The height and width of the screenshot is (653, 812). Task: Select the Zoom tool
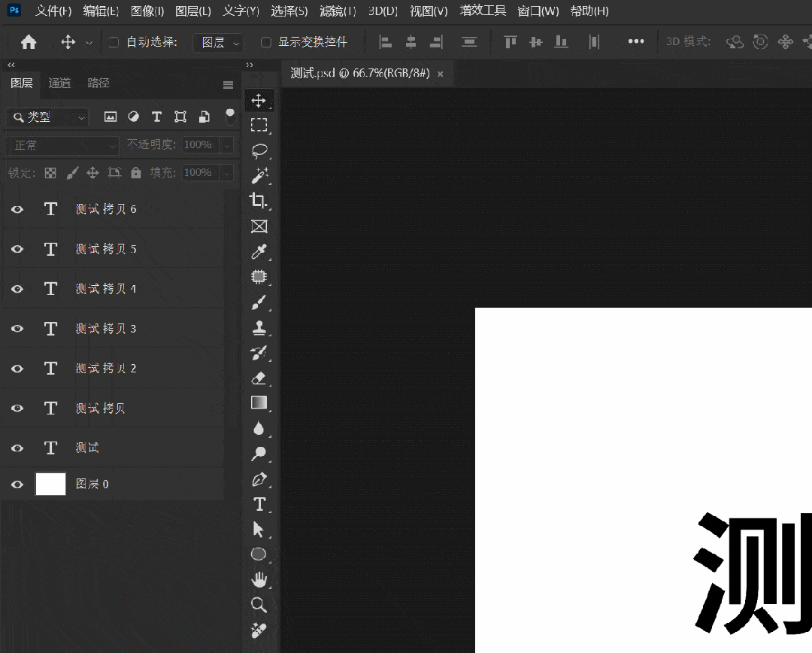[259, 605]
